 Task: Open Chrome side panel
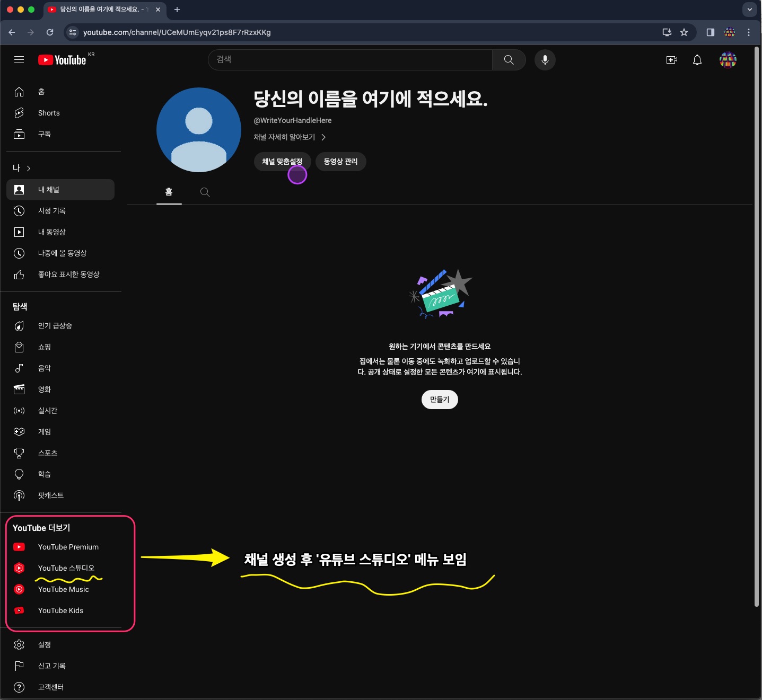pos(711,32)
